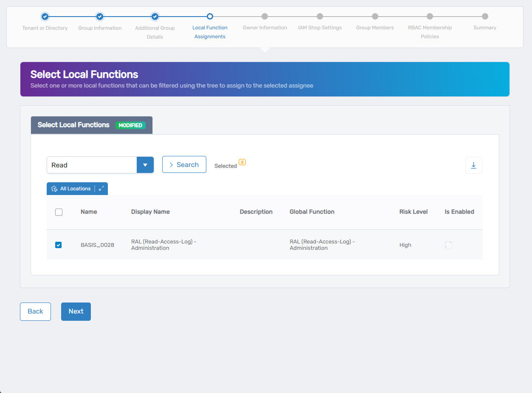The height and width of the screenshot is (393, 532).
Task: Click the Group Information step checkmark
Action: [100, 17]
